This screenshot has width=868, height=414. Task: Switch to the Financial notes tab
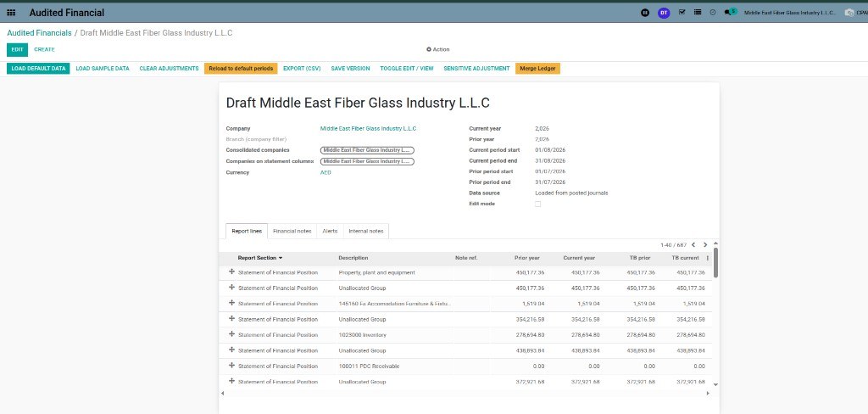coord(292,231)
